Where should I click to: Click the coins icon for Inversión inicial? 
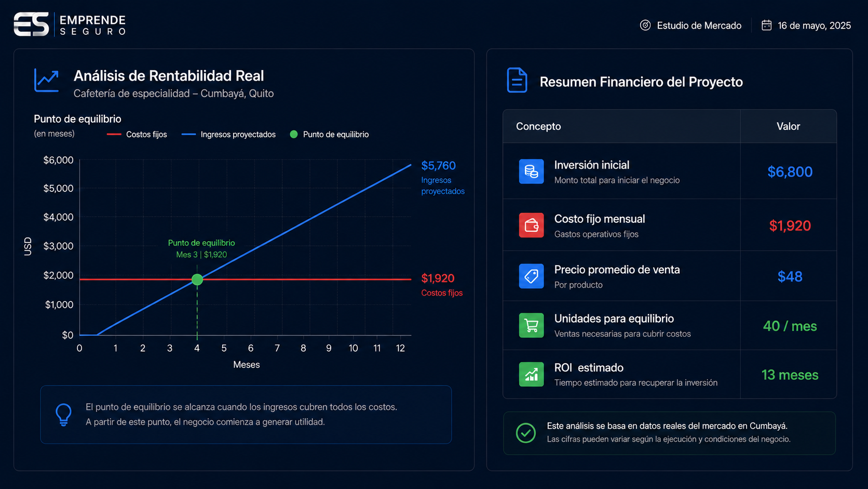click(x=531, y=171)
